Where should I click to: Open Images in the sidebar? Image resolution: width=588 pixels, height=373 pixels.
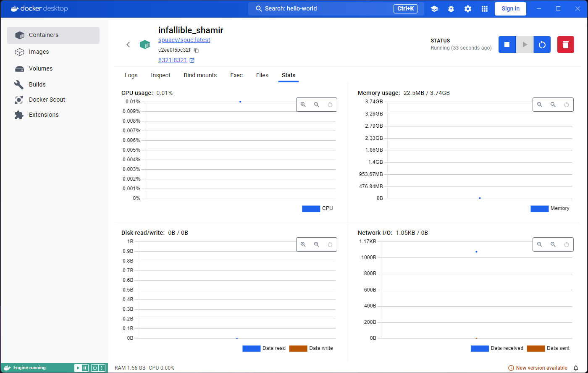53,52
